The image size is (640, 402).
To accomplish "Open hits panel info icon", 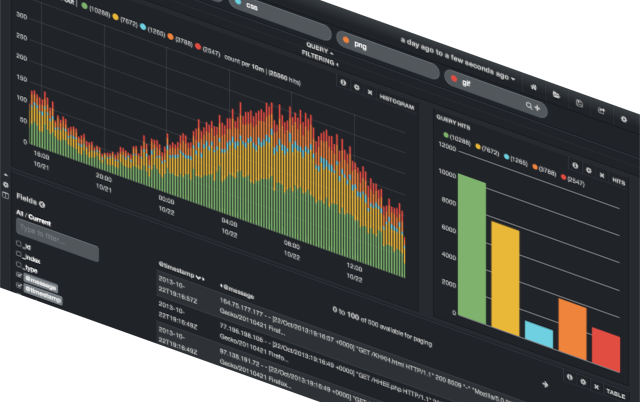I will 575,165.
